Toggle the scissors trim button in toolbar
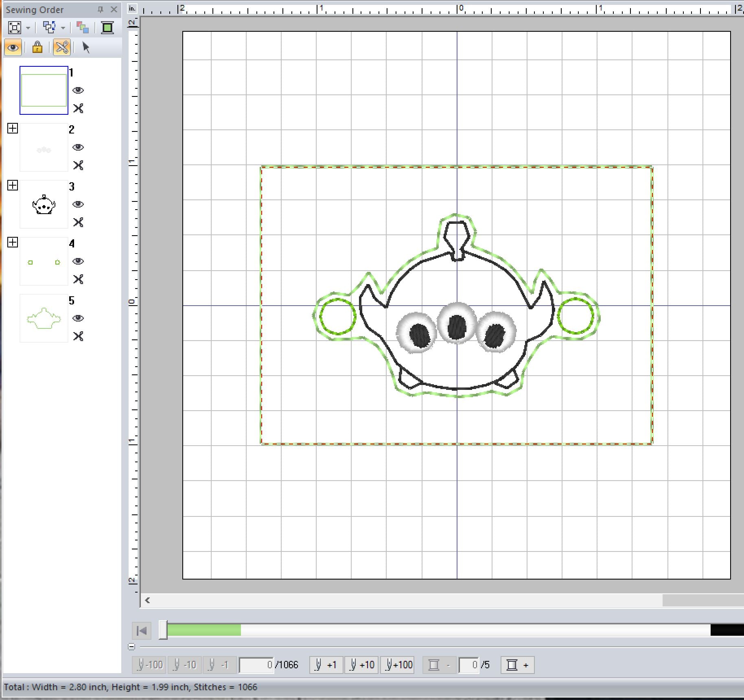The width and height of the screenshot is (744, 700). (x=62, y=48)
